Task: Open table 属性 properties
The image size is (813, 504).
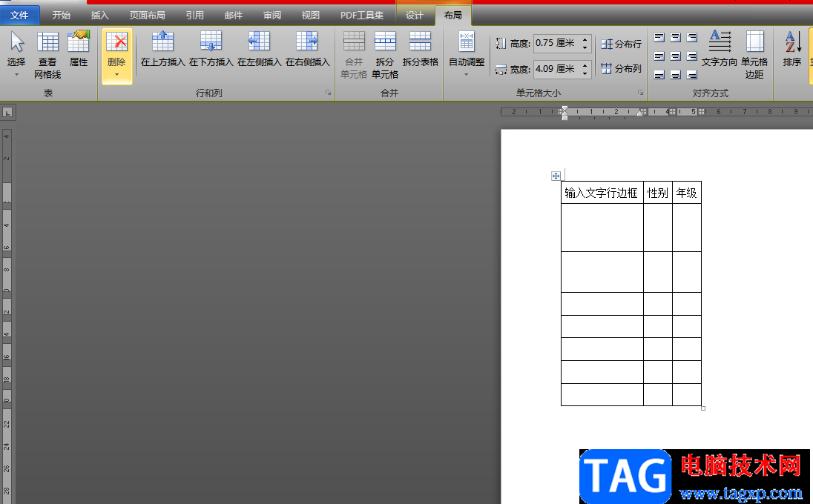Action: [79, 49]
